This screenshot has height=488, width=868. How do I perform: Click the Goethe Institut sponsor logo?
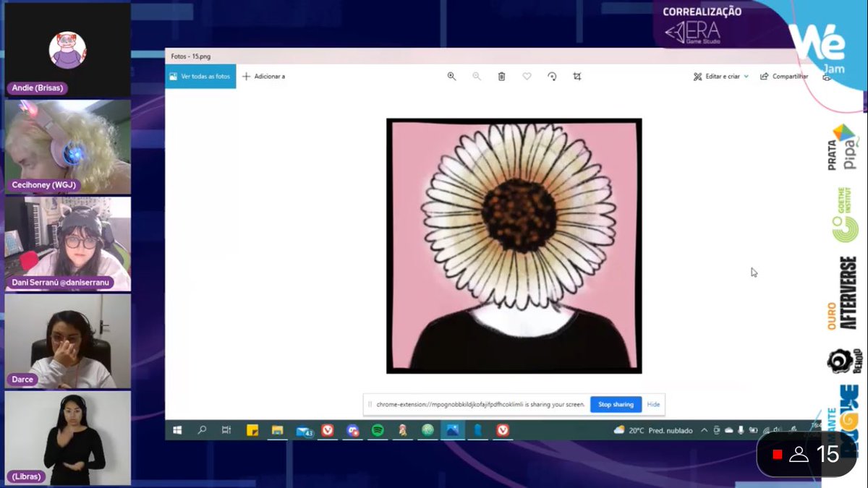pos(845,215)
